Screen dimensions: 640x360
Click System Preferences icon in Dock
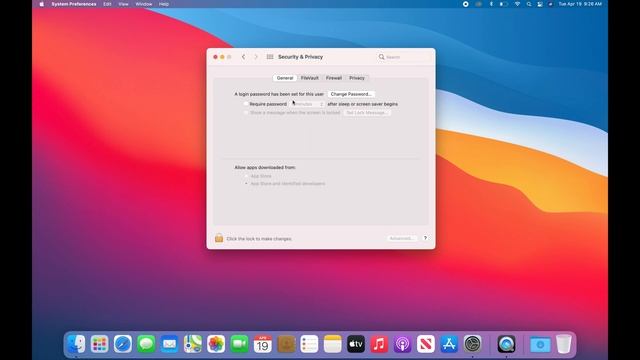[473, 344]
